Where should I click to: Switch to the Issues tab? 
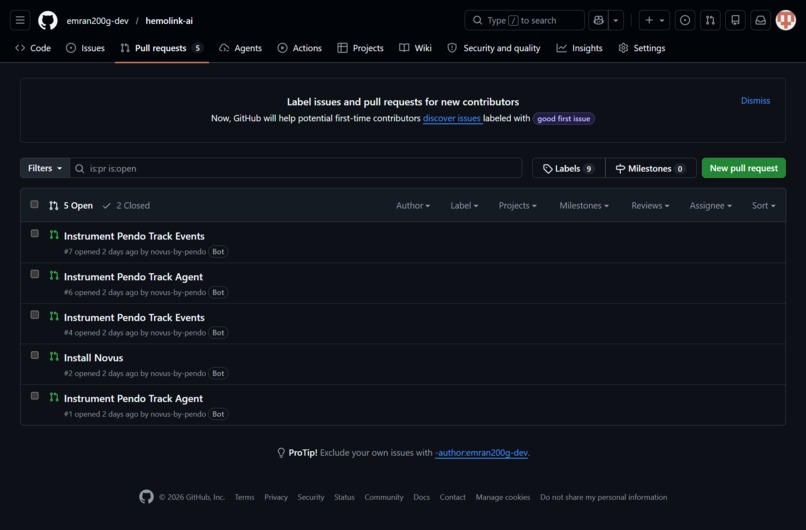pos(85,48)
